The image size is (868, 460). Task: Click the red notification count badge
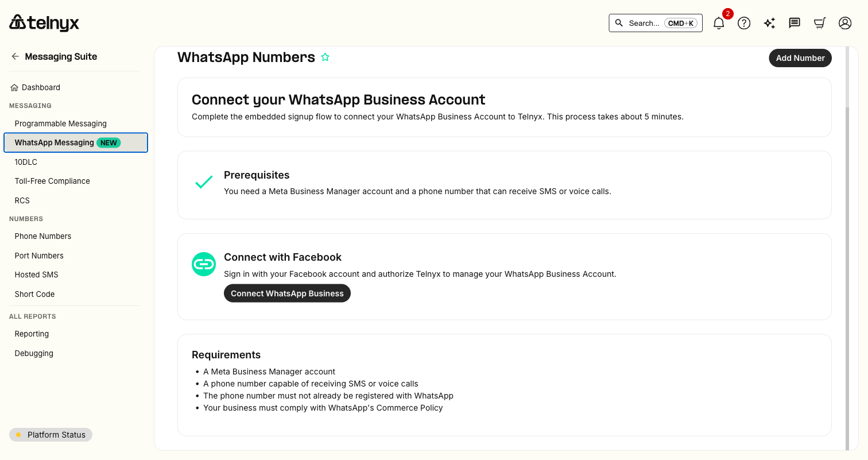point(728,13)
